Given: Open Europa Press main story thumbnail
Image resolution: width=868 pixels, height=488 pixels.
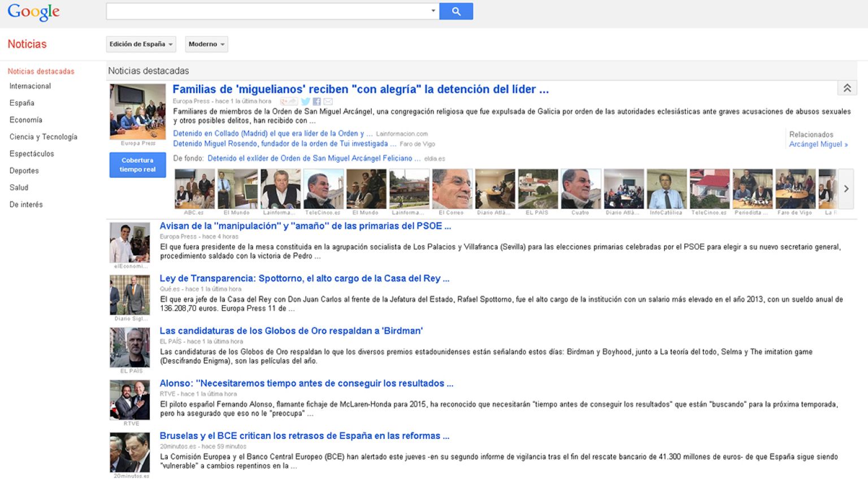Looking at the screenshot, I should 137,112.
